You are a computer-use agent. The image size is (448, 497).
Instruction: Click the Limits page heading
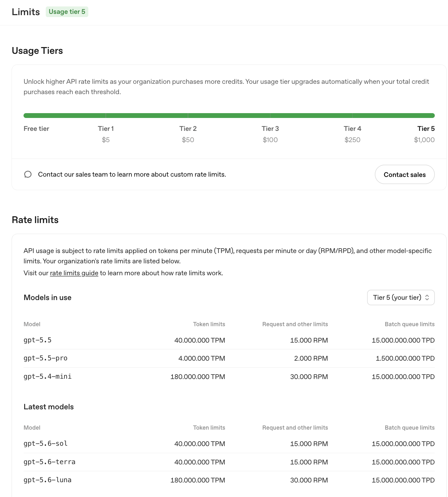tap(26, 12)
